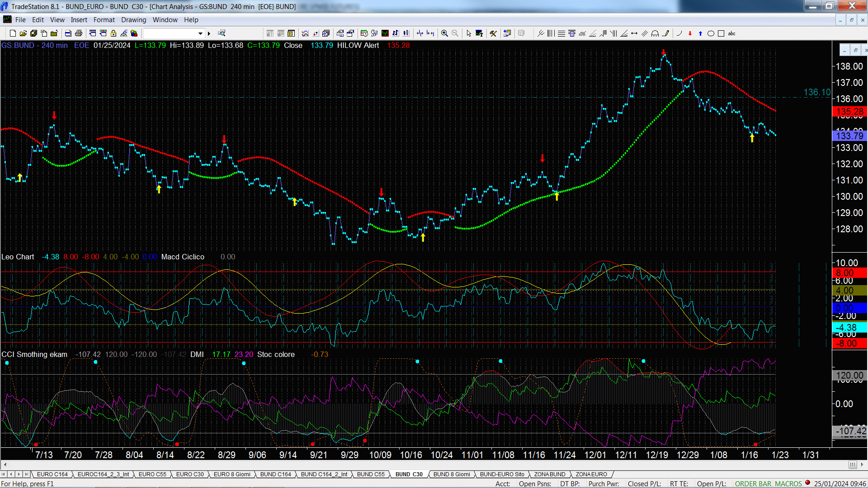Click the horizontal scrollbar thumb
The height and width of the screenshot is (488, 868).
pos(853,465)
